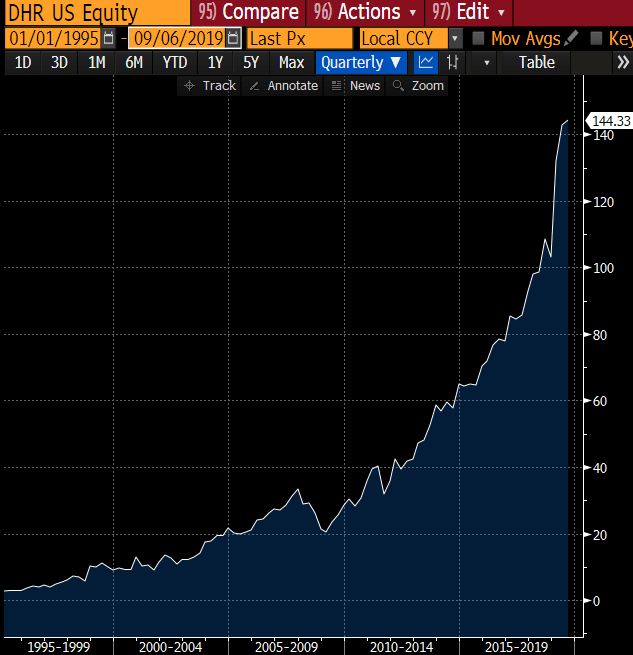Open the Compare menu

click(x=249, y=12)
